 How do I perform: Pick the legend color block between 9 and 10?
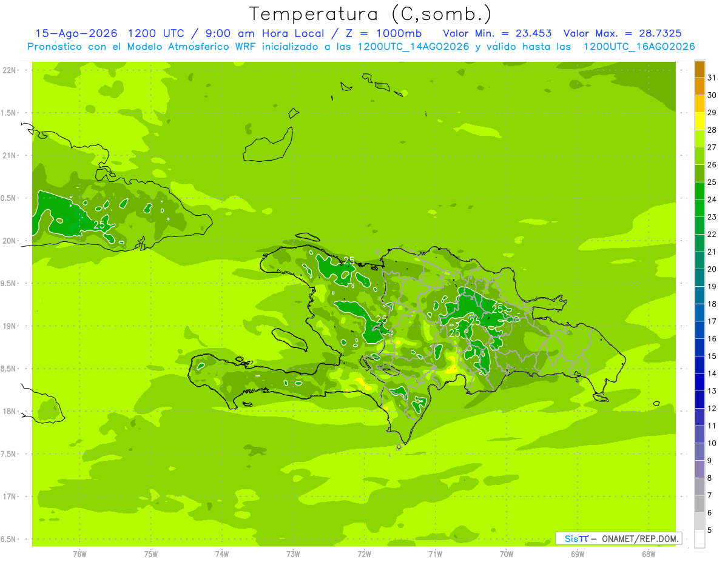tap(699, 453)
